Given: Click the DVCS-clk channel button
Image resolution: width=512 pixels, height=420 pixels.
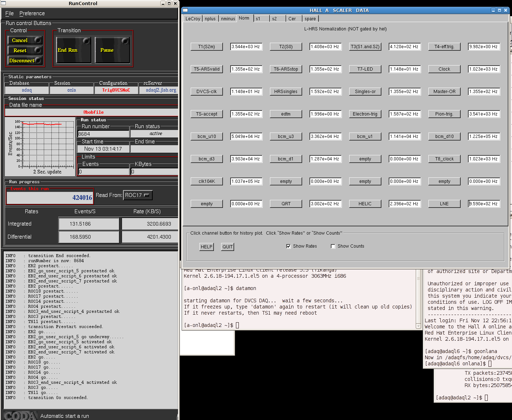Looking at the screenshot, I should pos(207,92).
